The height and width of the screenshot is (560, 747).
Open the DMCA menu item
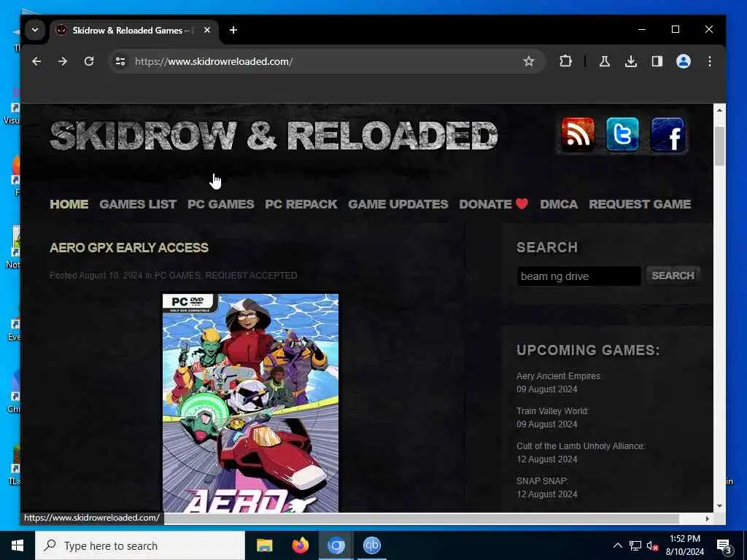(559, 204)
